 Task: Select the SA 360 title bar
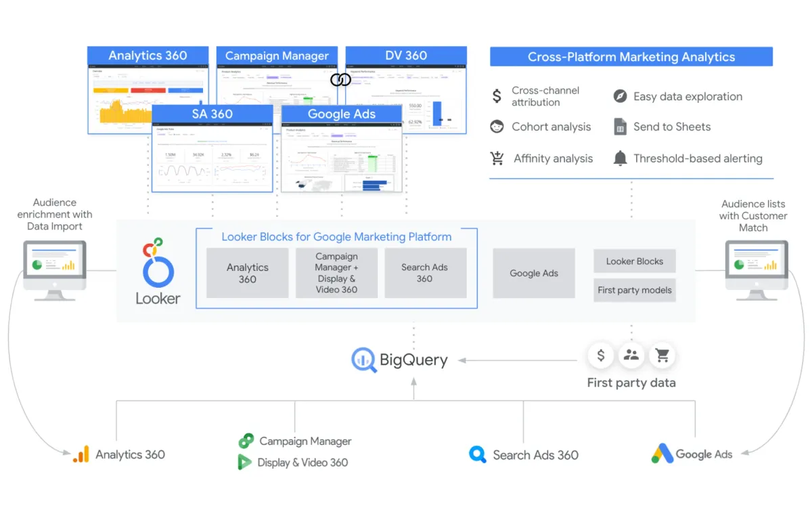point(212,114)
